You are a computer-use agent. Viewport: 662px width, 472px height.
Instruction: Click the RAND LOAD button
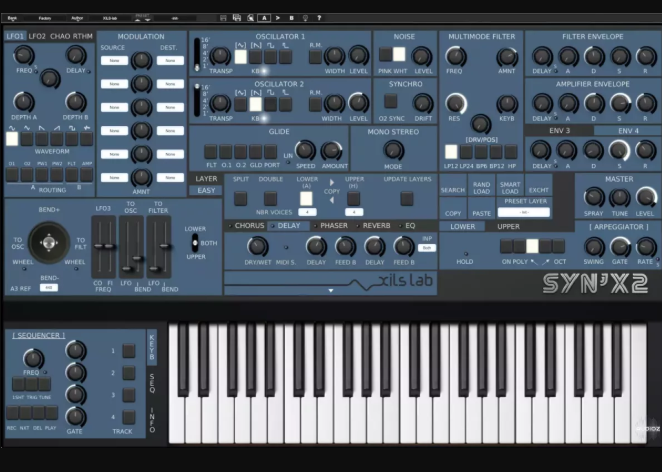pyautogui.click(x=481, y=189)
